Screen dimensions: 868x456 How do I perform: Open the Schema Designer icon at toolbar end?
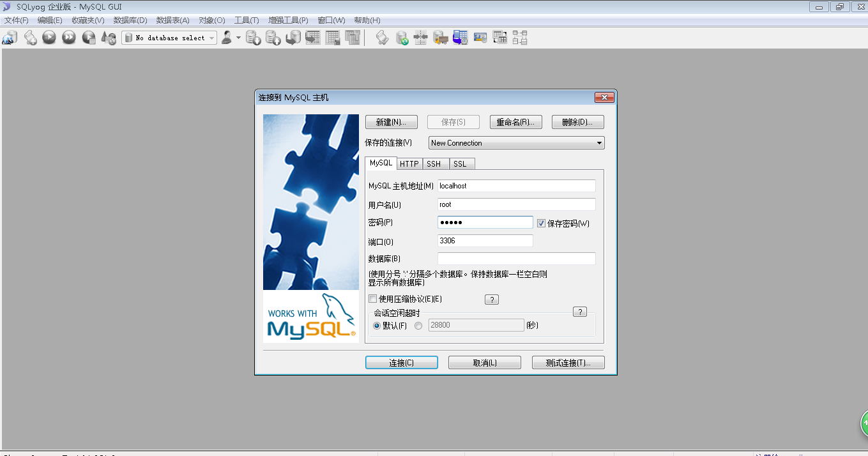[519, 37]
